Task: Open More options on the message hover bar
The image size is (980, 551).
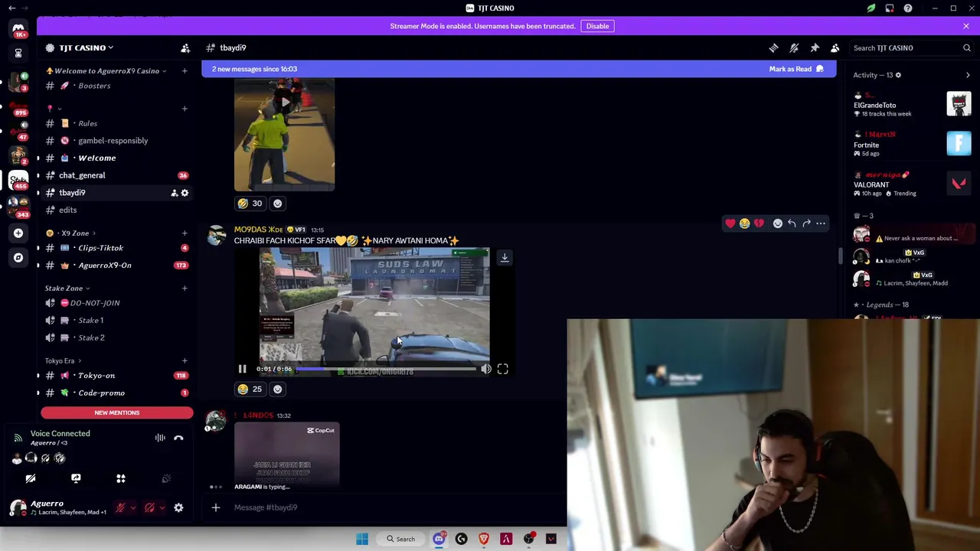Action: (821, 223)
